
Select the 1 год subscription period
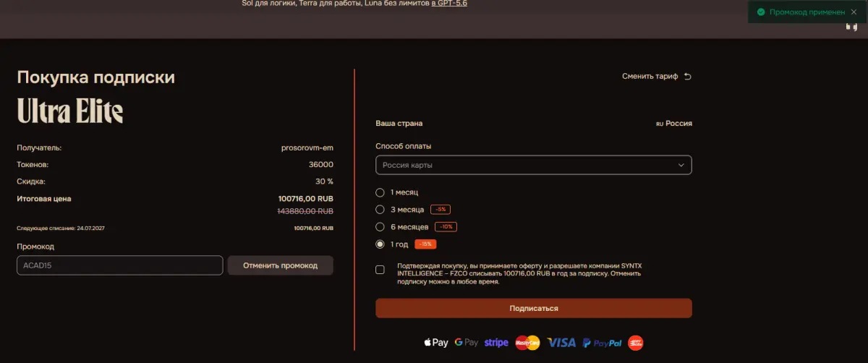[380, 244]
